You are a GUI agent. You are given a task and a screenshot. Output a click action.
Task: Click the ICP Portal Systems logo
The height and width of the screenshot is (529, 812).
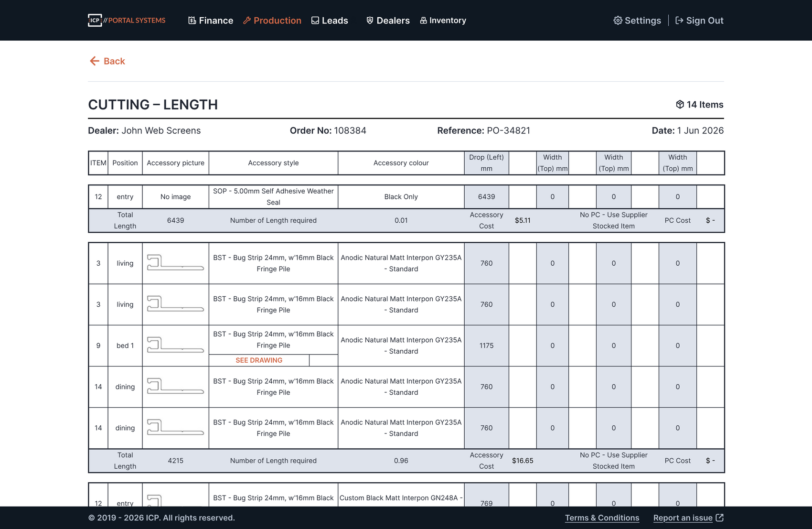pyautogui.click(x=127, y=20)
